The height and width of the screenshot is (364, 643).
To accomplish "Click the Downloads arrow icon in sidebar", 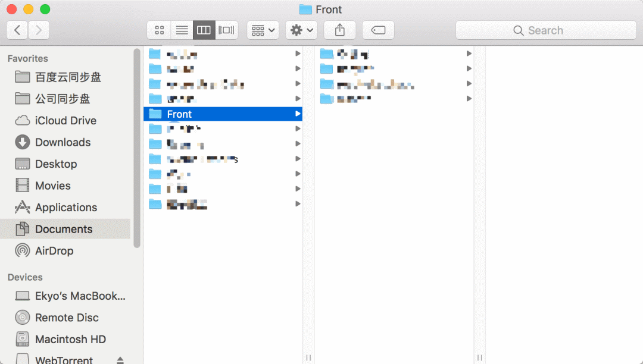I will click(22, 142).
